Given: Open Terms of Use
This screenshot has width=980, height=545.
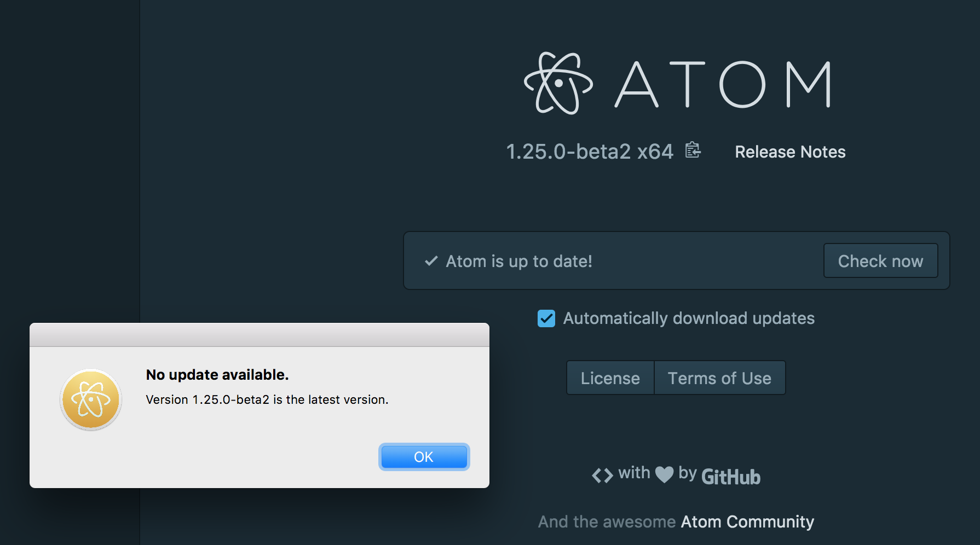Looking at the screenshot, I should point(719,378).
